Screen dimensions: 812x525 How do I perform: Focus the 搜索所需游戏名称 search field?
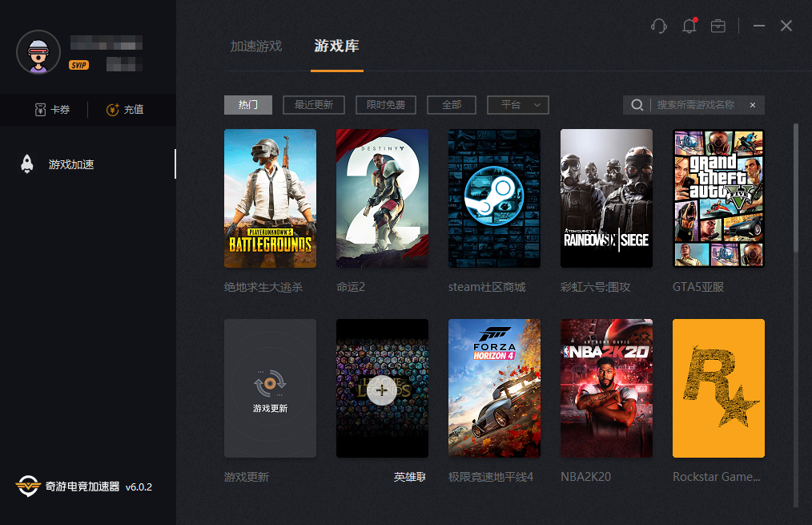(x=696, y=105)
